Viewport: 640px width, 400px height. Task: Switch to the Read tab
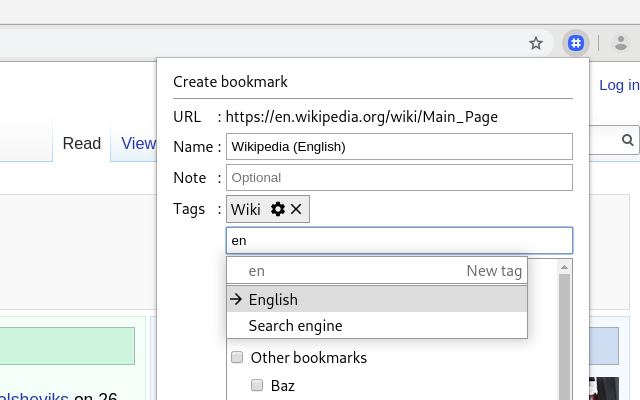(82, 143)
